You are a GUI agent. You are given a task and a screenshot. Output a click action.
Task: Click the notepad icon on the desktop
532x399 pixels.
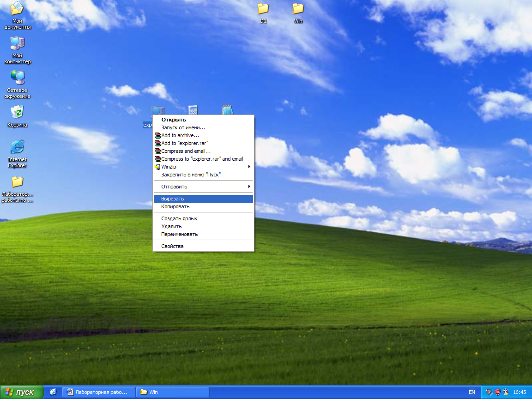point(228,110)
